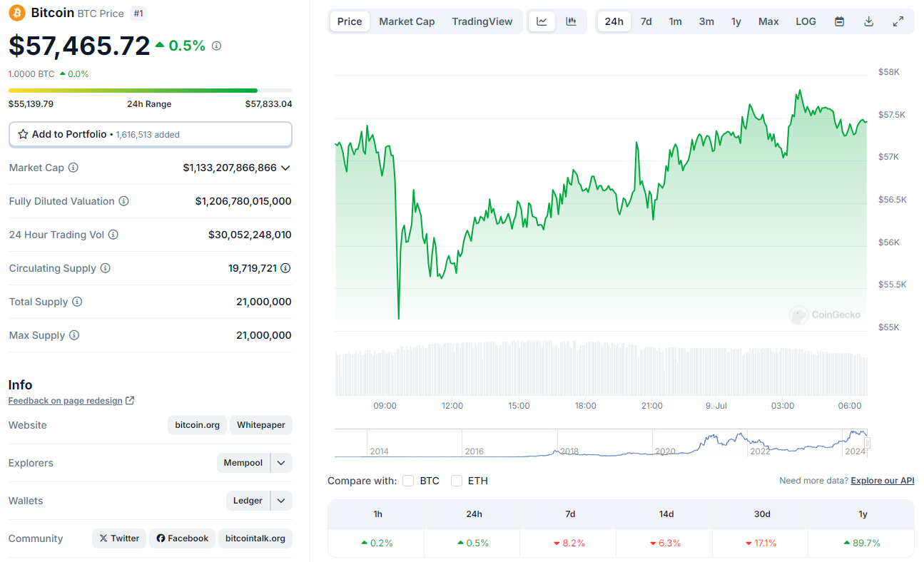Click the 1y performance cell showing 89.7%
924x562 pixels.
click(862, 543)
